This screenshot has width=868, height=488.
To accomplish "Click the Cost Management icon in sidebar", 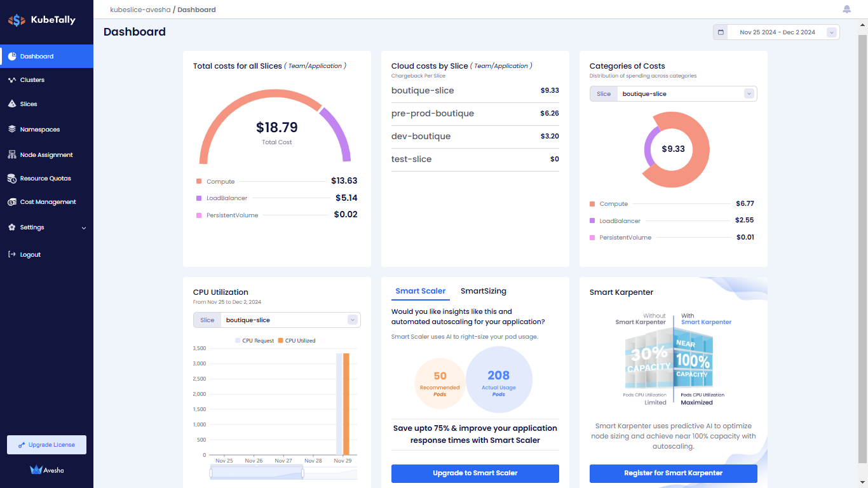I will tap(12, 202).
